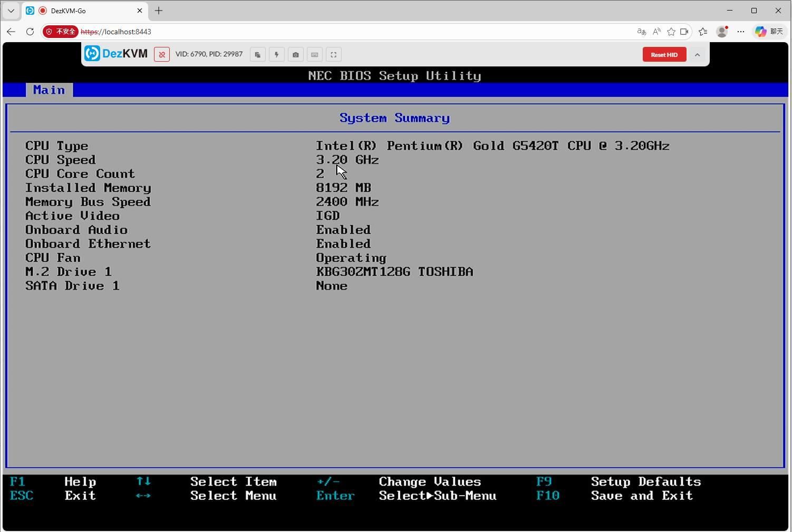Click the Active Video label
The width and height of the screenshot is (792, 532).
[72, 216]
